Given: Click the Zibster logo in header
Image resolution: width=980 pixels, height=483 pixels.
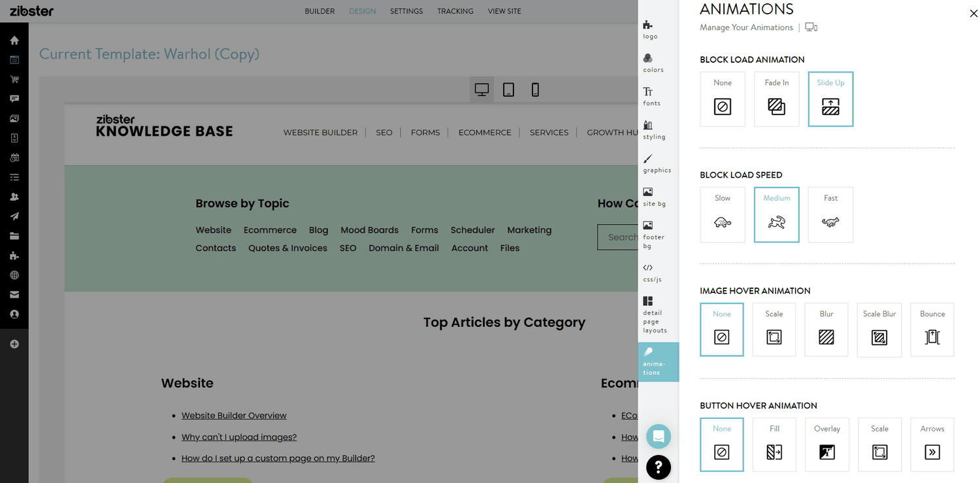Looking at the screenshot, I should point(32,11).
